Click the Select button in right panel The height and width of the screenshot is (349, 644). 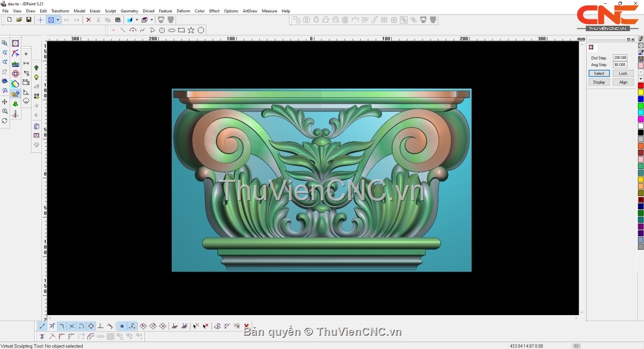pos(599,74)
